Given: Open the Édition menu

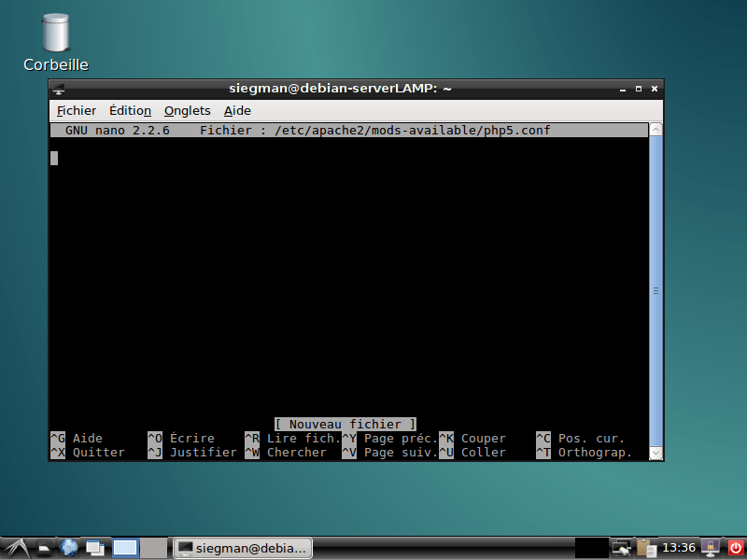Looking at the screenshot, I should coord(130,110).
